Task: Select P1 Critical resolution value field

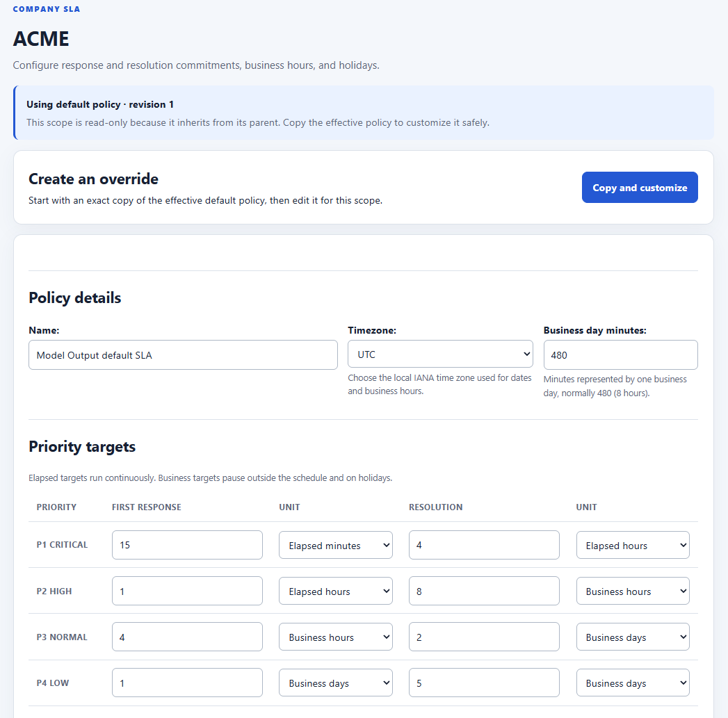Action: point(484,545)
